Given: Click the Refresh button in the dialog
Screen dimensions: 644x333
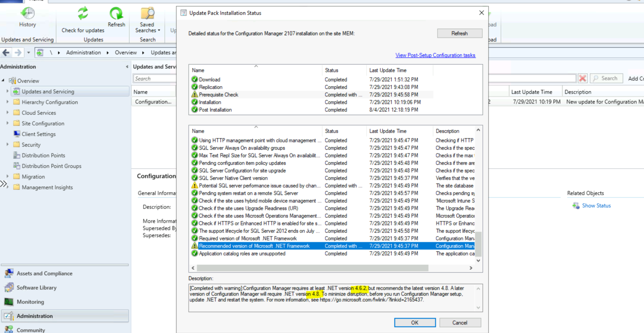Looking at the screenshot, I should pyautogui.click(x=459, y=33).
